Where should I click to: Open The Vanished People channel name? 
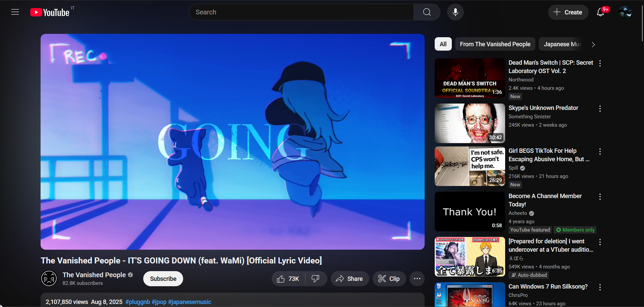94,275
